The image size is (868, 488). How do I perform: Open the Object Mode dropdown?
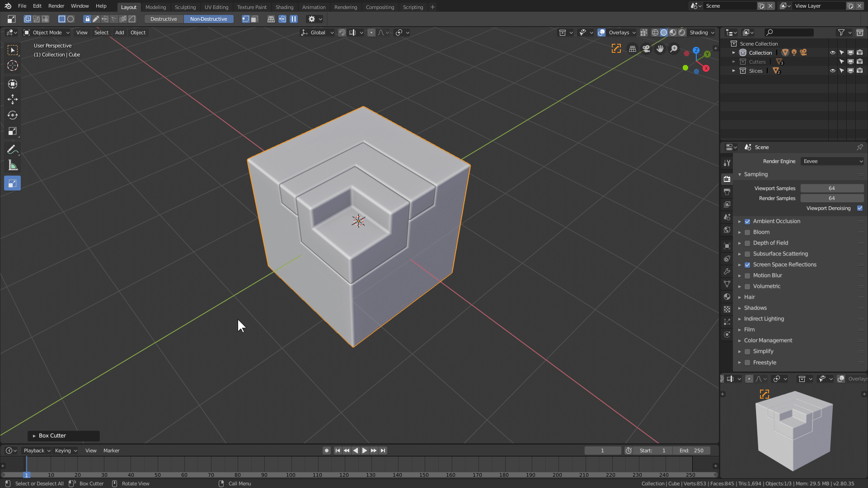coord(47,33)
